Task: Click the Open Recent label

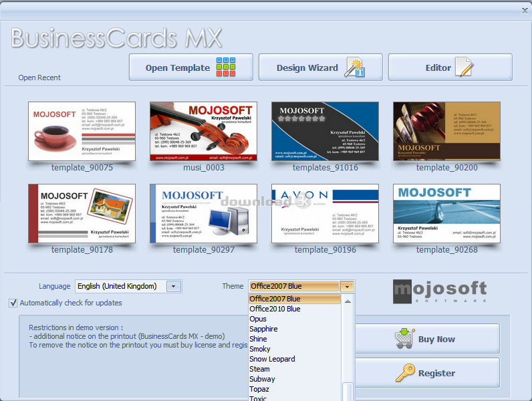Action: 39,78
